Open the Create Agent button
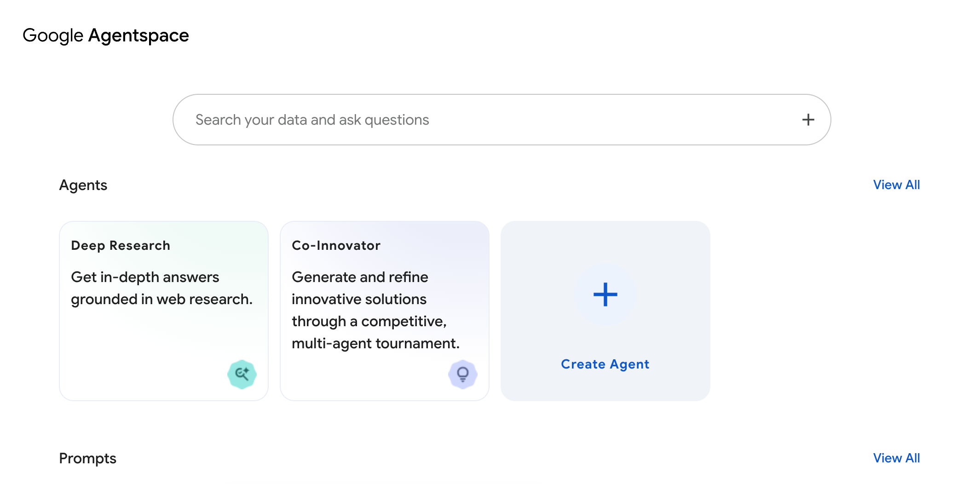This screenshot has height=484, width=980. tap(605, 310)
